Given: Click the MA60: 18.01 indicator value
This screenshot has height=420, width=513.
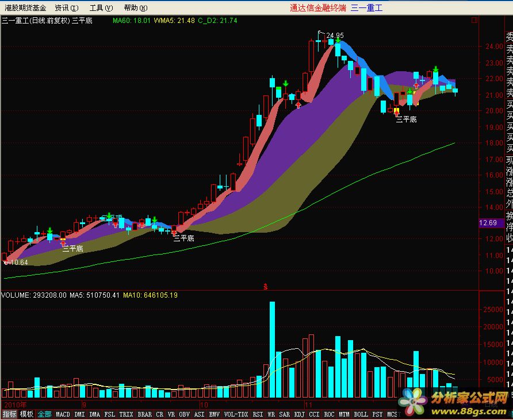Looking at the screenshot, I should [x=131, y=21].
